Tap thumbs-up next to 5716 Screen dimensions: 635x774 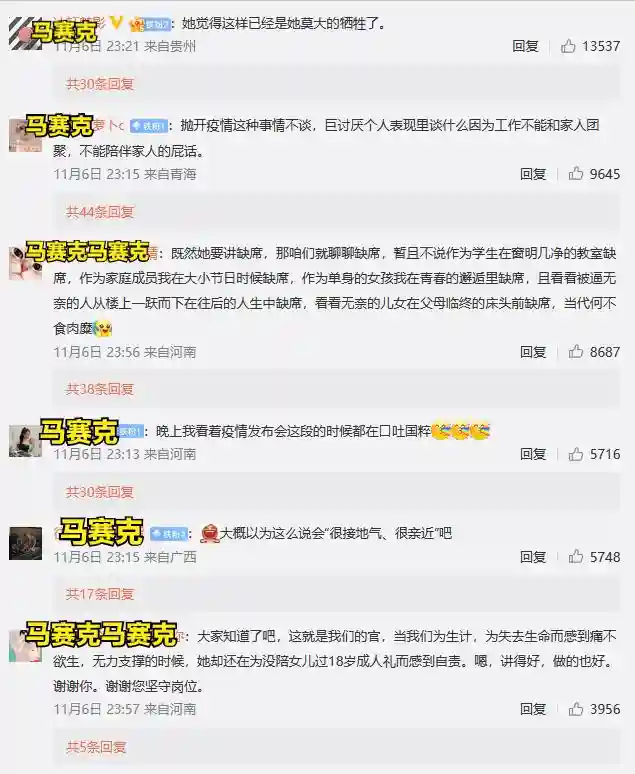(x=576, y=454)
